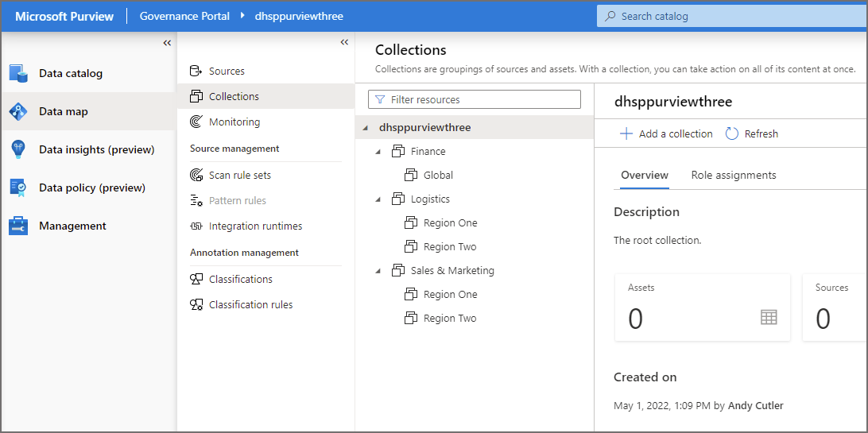Collapse the Logistics collection arrow
Viewport: 868px width, 433px height.
click(378, 199)
